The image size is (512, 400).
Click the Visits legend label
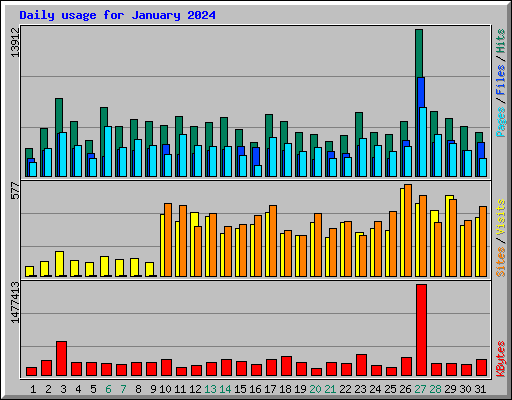(x=500, y=218)
